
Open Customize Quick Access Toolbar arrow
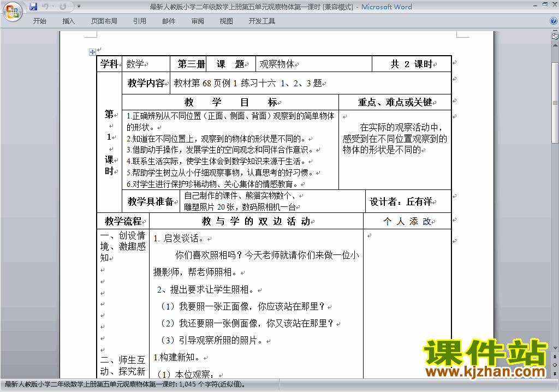click(79, 7)
